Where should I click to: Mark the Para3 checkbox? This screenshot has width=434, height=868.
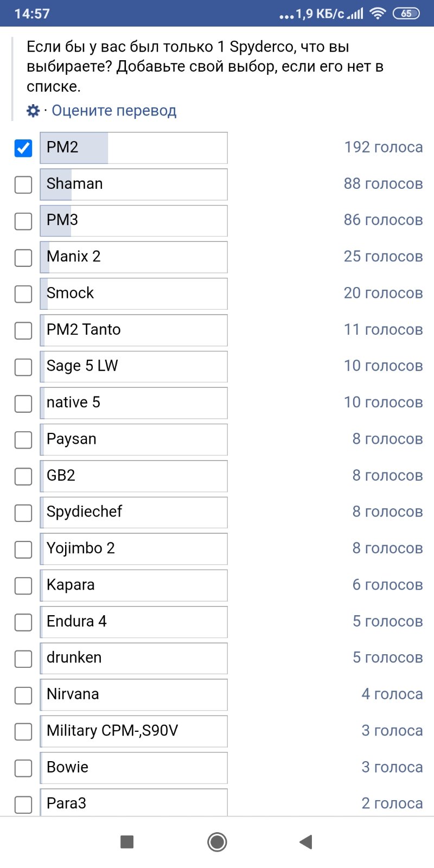23,804
